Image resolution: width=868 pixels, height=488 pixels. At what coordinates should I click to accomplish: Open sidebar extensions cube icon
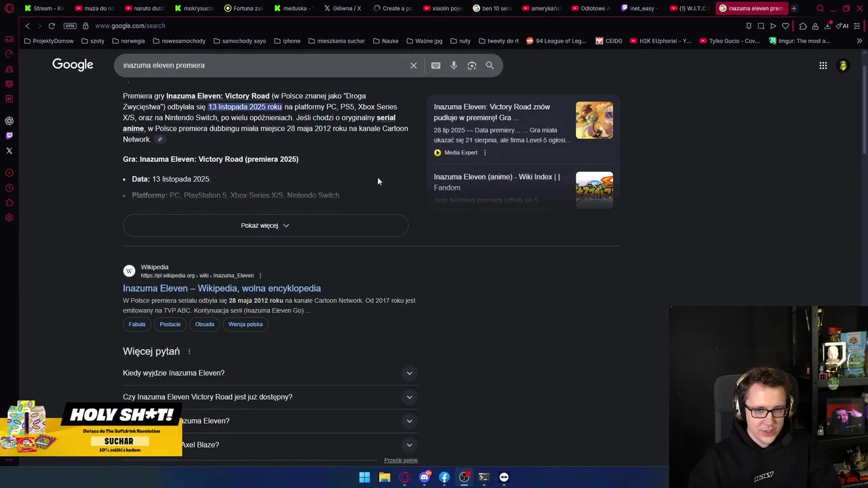click(9, 203)
